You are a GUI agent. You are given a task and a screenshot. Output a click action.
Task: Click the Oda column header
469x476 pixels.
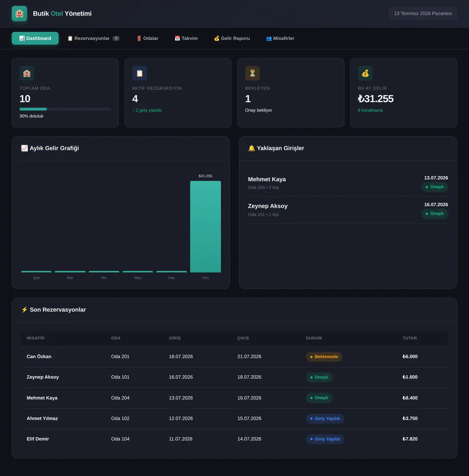(116, 338)
